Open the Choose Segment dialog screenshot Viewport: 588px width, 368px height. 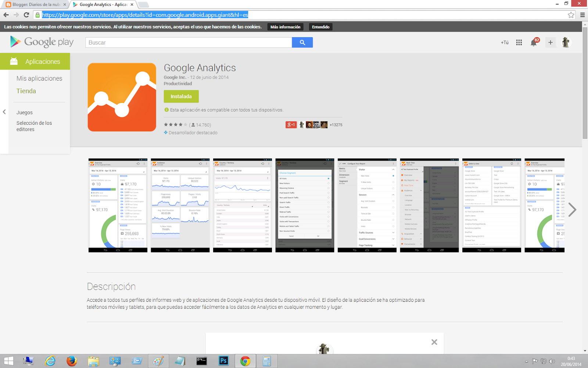tap(305, 205)
